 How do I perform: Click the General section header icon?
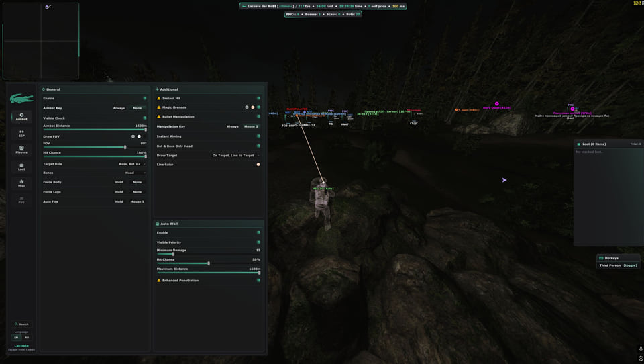tap(44, 89)
